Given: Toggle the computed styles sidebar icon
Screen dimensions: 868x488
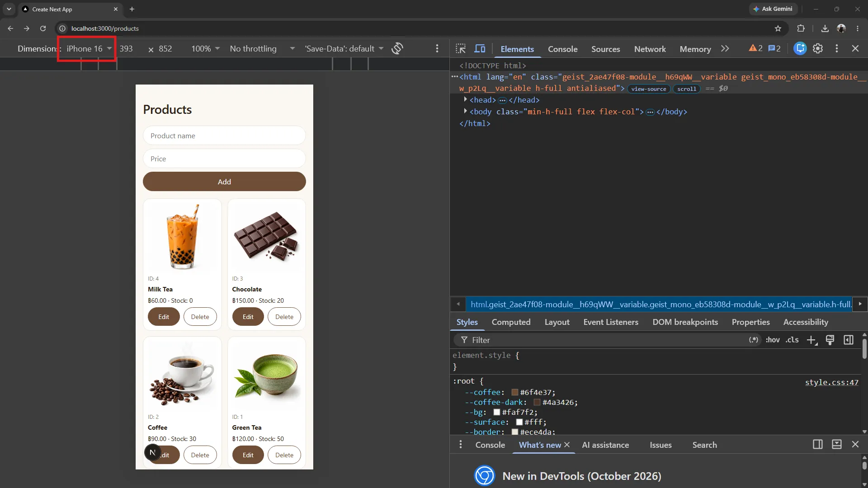Looking at the screenshot, I should (849, 340).
